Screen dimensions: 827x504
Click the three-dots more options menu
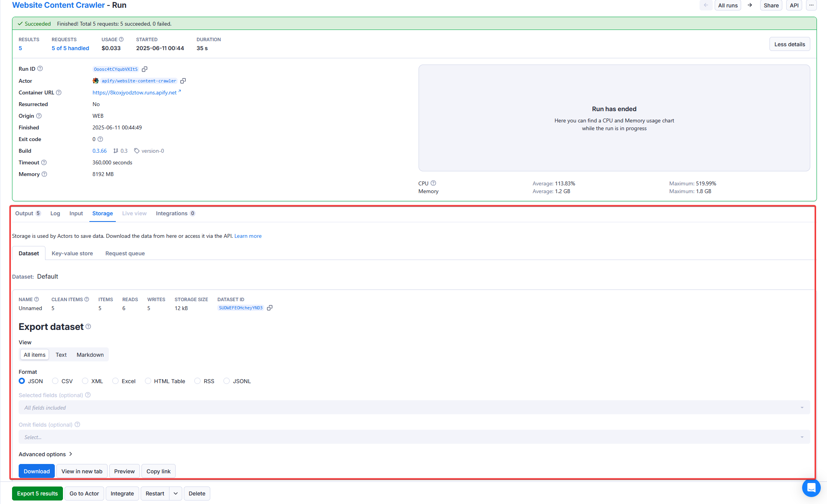pos(811,5)
